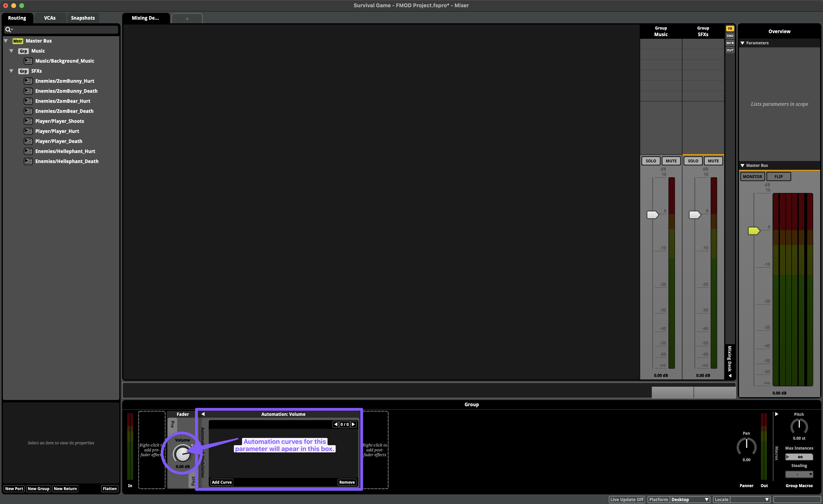The width and height of the screenshot is (823, 504).
Task: Enable Monitor on the Master Bus
Action: pos(752,176)
